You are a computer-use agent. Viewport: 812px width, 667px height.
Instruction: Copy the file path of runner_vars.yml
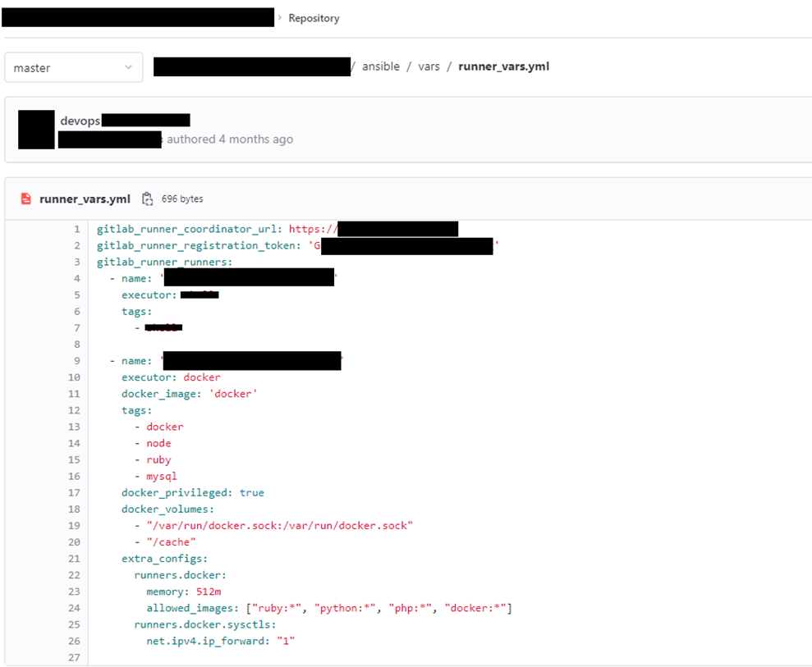[148, 199]
